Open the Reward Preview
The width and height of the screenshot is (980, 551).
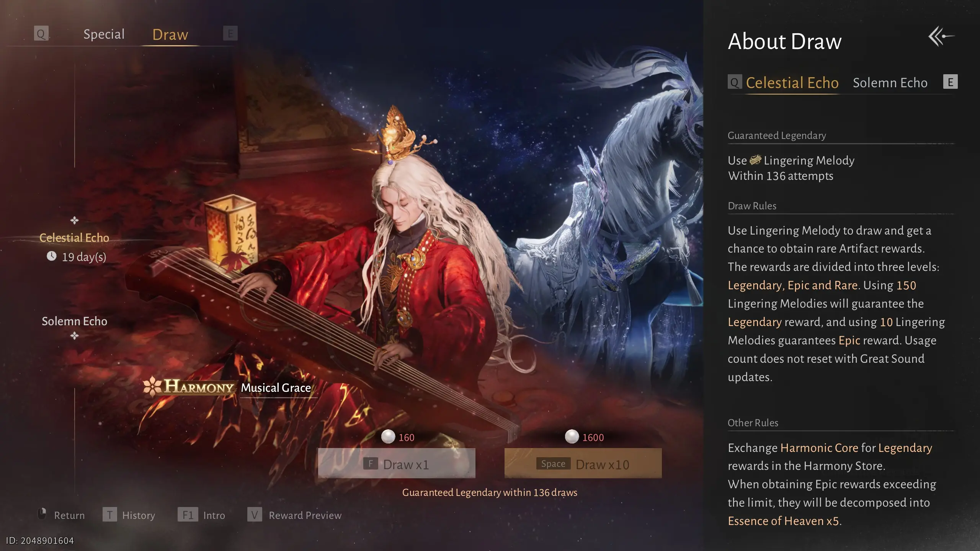click(x=294, y=515)
